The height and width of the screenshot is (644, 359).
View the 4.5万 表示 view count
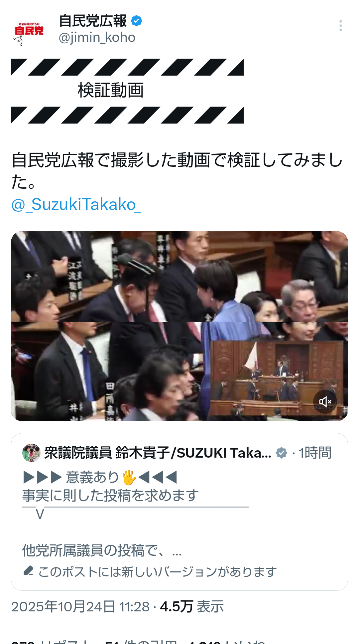click(x=192, y=606)
